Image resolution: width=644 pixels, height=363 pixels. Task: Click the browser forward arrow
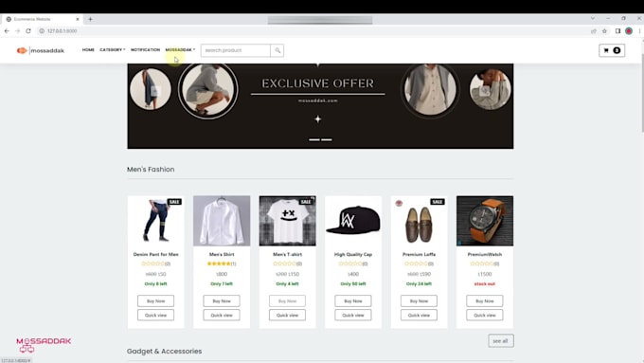[x=17, y=31]
